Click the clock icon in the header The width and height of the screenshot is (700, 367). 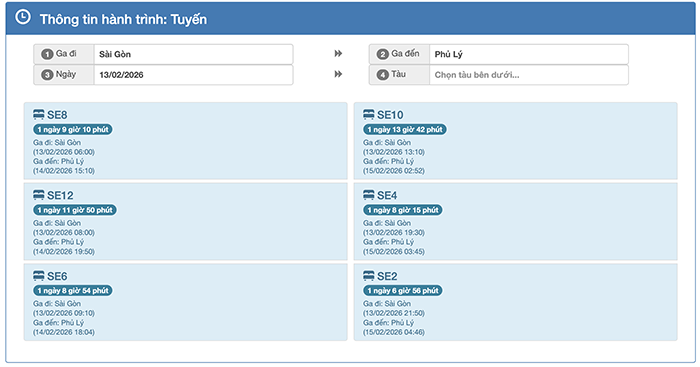[x=23, y=17]
